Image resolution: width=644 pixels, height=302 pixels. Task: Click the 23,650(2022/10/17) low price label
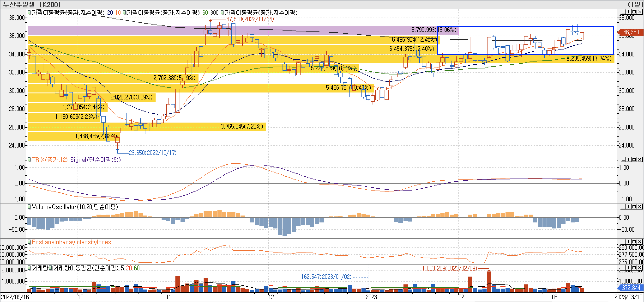(153, 153)
